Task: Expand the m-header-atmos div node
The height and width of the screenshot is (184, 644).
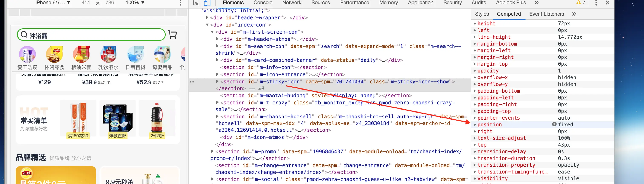Action: coord(217,39)
